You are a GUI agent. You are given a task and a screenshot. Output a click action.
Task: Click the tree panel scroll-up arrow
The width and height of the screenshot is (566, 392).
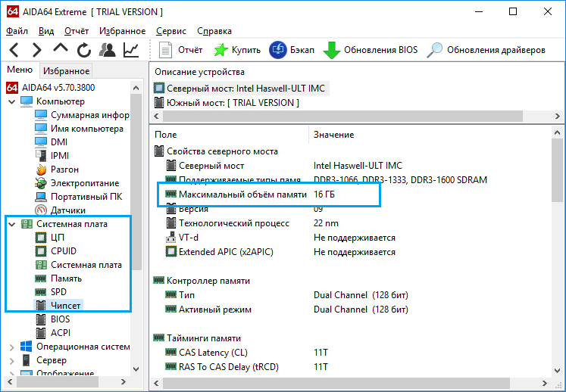pos(136,88)
